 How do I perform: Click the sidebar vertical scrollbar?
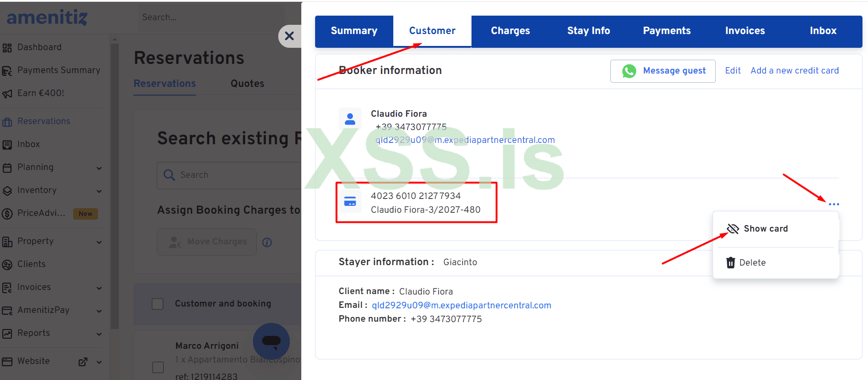[115, 184]
